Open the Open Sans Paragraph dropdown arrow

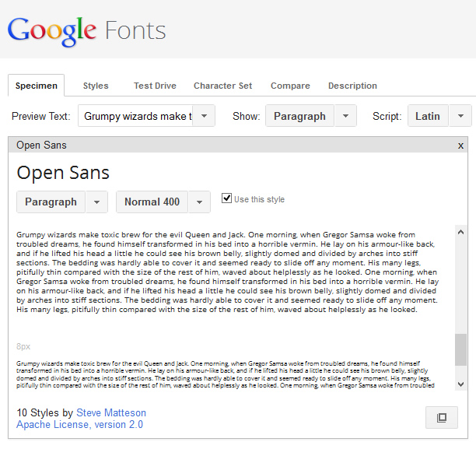point(97,202)
